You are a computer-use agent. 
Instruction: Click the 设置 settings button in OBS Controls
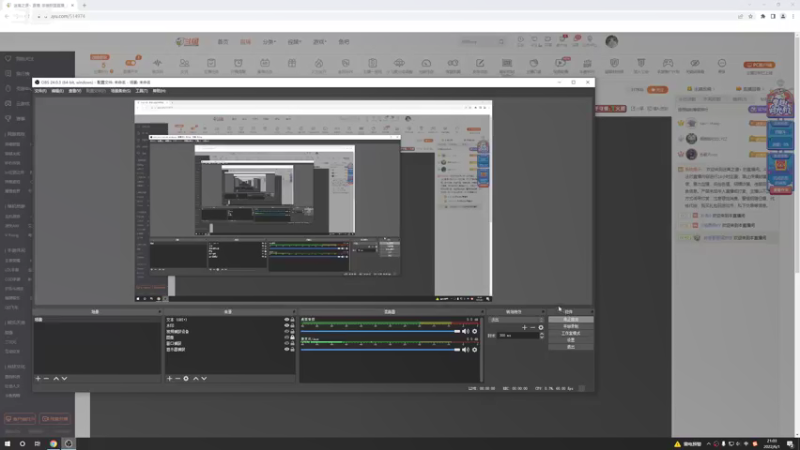point(571,340)
